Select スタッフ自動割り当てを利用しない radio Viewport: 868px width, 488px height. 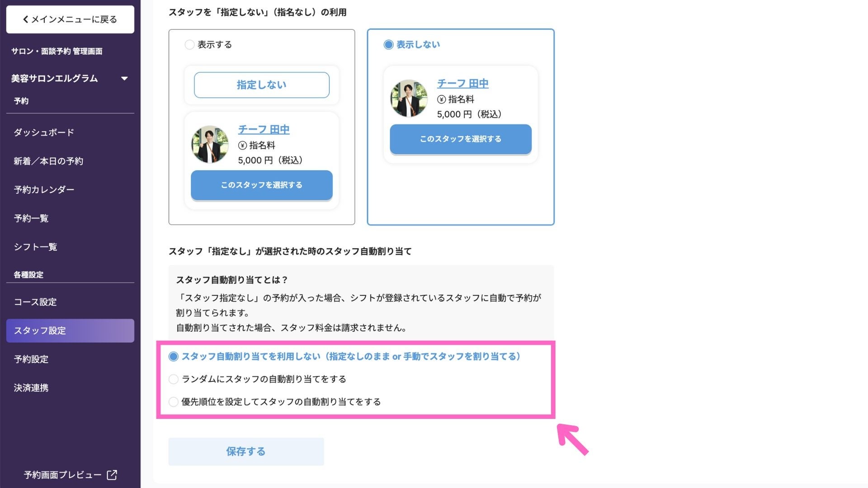pos(174,357)
